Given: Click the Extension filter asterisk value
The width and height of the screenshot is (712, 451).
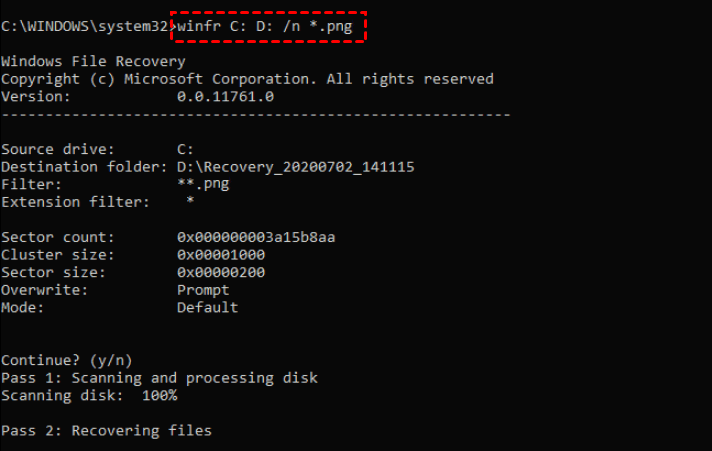Looking at the screenshot, I should click(190, 203).
